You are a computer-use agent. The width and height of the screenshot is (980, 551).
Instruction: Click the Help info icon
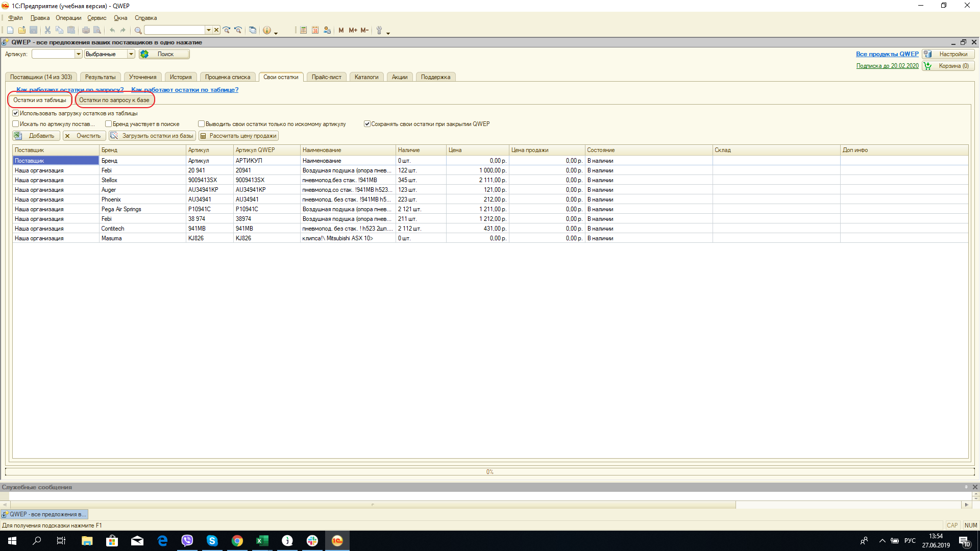267,30
